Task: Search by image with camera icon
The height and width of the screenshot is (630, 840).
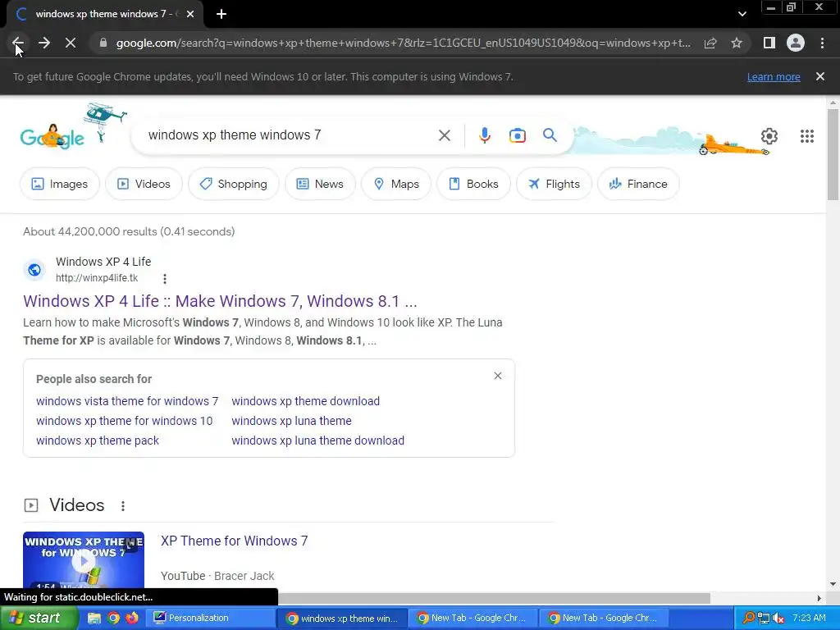Action: pos(517,135)
